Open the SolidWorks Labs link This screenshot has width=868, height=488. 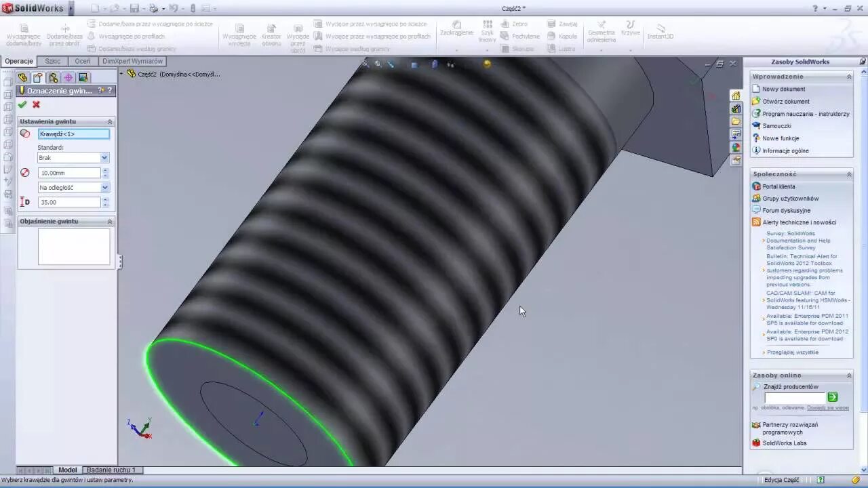pos(784,443)
